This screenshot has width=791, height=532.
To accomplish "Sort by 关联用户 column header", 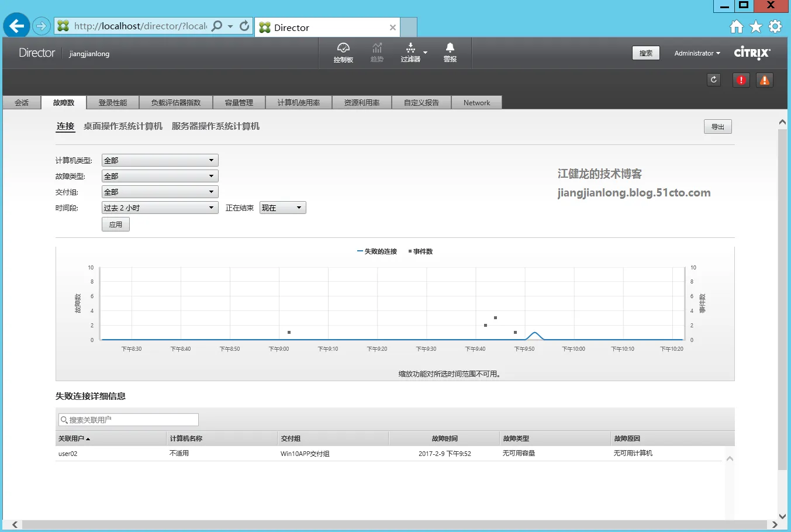I will point(111,438).
